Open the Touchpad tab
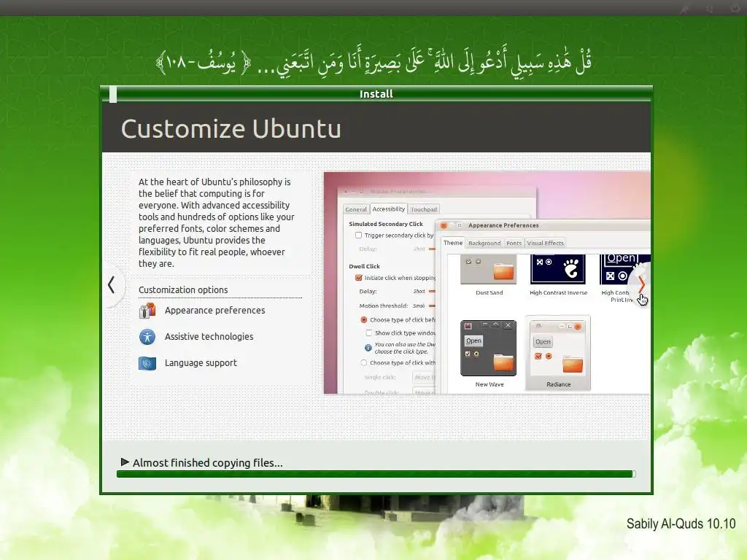Image resolution: width=747 pixels, height=560 pixels. click(424, 209)
